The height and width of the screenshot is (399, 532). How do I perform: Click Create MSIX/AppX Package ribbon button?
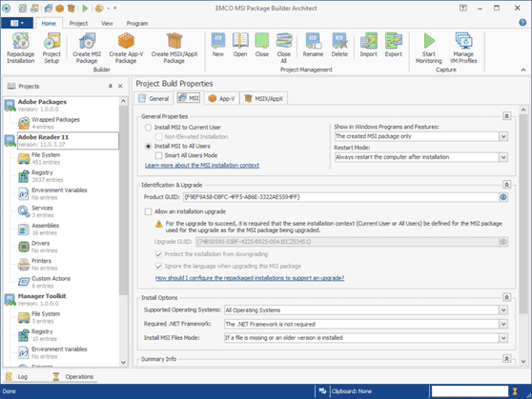point(174,49)
